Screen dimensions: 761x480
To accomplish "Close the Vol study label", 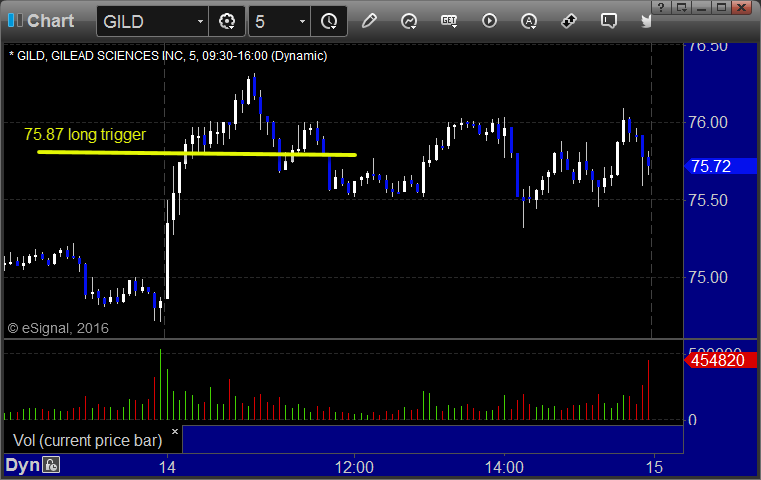I will coord(175,431).
